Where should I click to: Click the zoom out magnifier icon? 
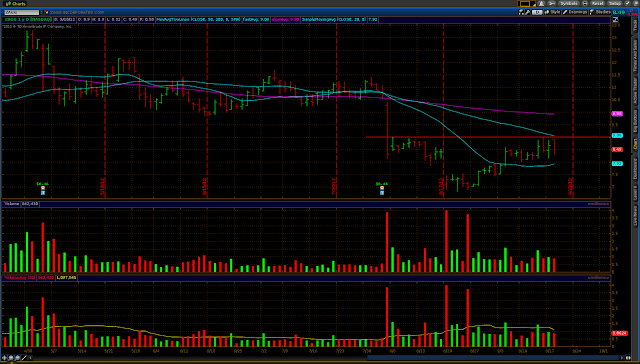pyautogui.click(x=18, y=358)
